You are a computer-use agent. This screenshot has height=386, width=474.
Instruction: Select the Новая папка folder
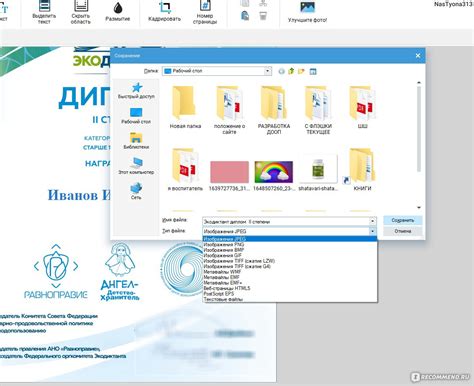pyautogui.click(x=185, y=107)
